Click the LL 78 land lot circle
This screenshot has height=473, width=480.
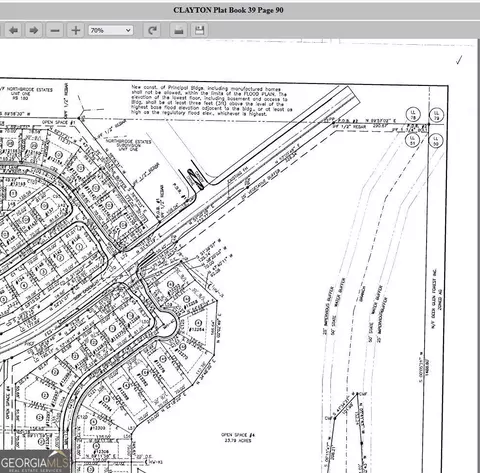(x=413, y=114)
